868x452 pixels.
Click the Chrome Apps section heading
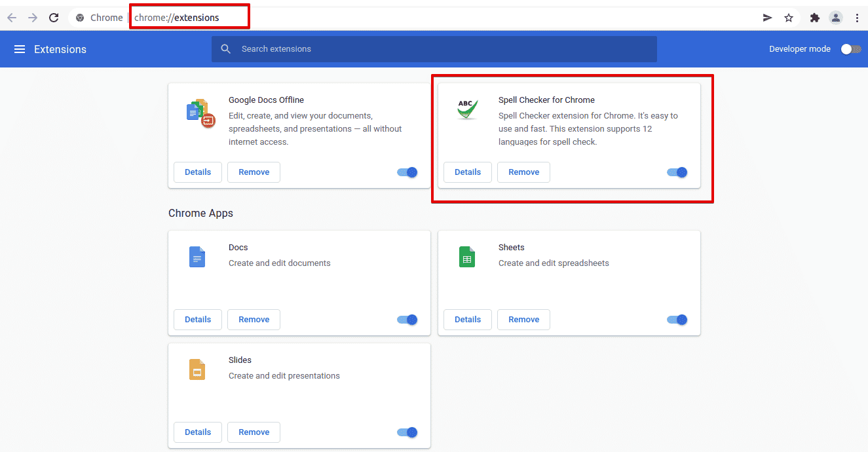pos(200,213)
